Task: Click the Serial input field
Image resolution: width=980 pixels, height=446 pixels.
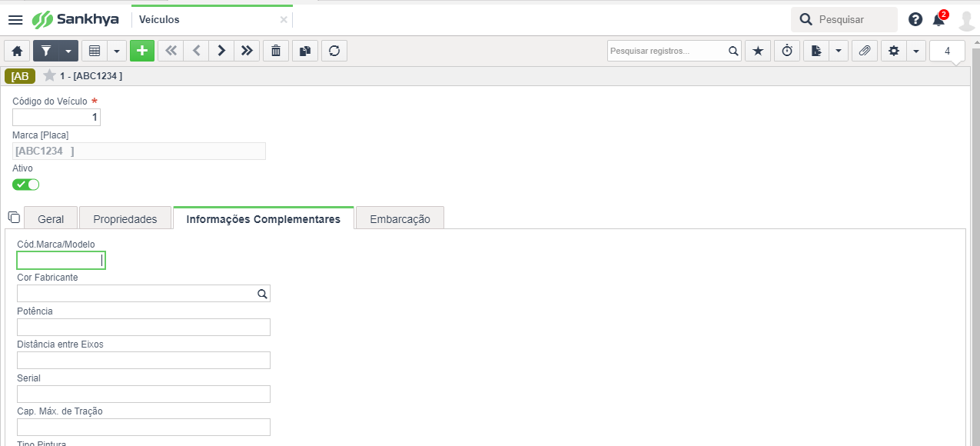Action: 144,394
